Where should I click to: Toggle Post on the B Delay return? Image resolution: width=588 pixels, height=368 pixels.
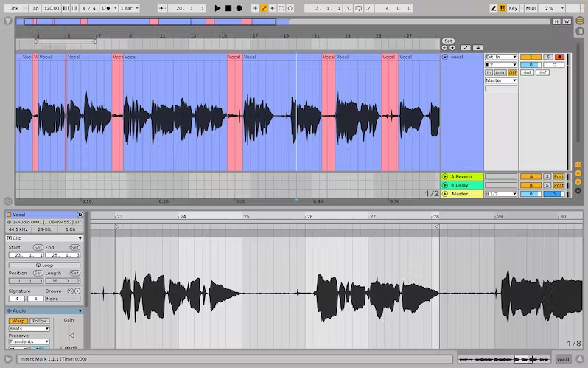coord(559,185)
